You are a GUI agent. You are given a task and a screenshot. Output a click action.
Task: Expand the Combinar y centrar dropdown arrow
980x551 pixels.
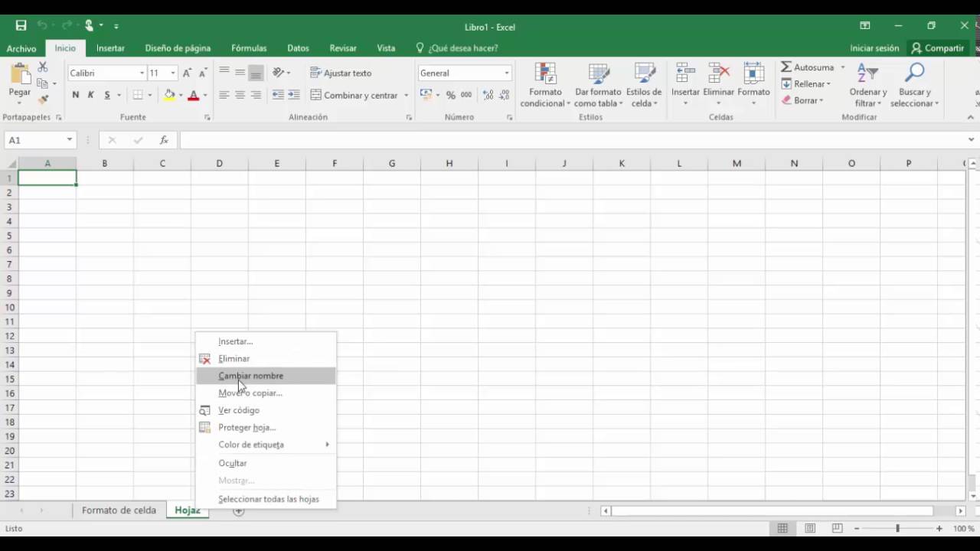click(406, 95)
